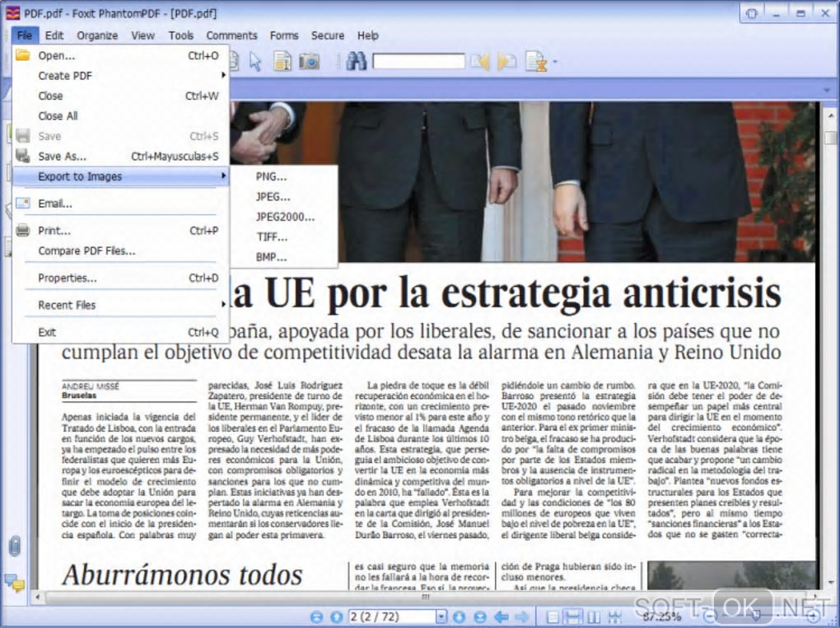Open the Help menu
This screenshot has height=628, width=840.
(368, 35)
